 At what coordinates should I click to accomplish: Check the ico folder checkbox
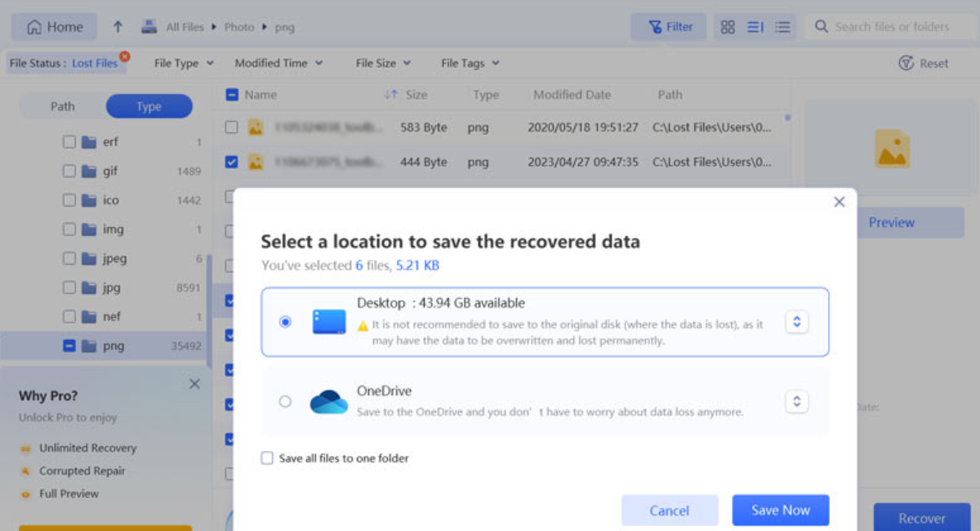click(x=69, y=200)
